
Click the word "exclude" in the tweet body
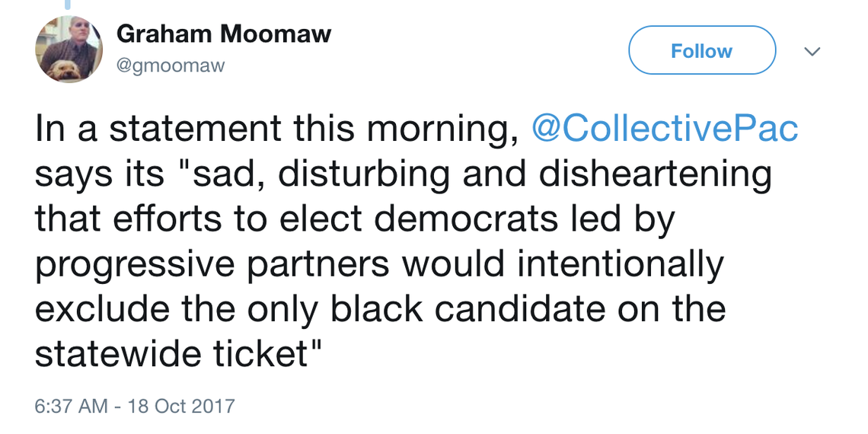(102, 308)
